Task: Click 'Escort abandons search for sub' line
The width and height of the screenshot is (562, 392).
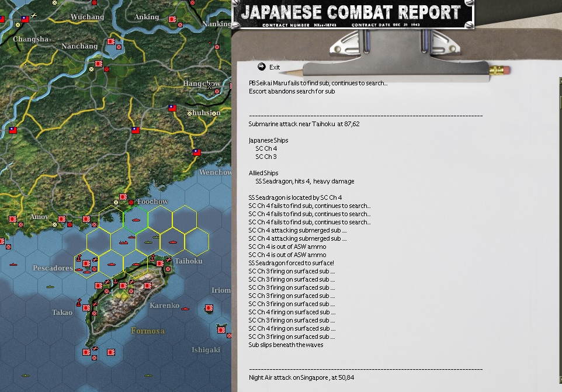Action: (x=292, y=91)
